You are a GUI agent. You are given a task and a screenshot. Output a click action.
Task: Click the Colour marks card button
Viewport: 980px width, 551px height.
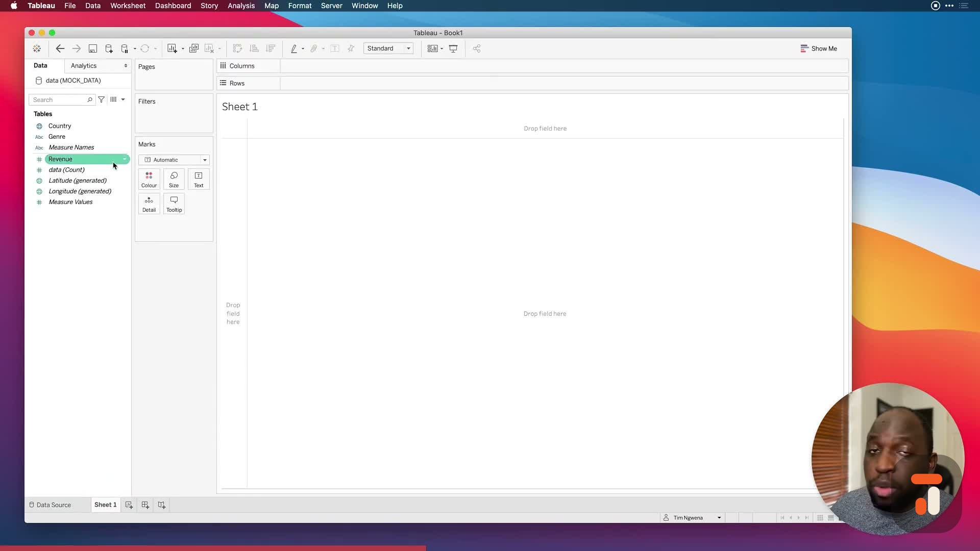(x=149, y=180)
